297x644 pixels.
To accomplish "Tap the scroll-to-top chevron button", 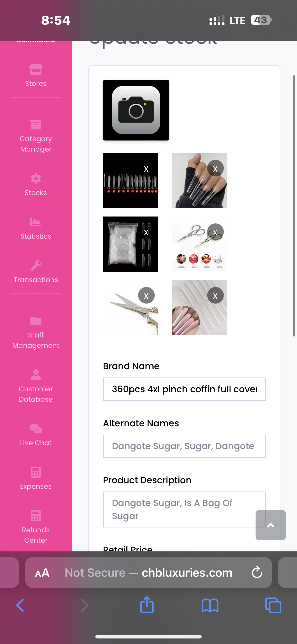I will 271,525.
